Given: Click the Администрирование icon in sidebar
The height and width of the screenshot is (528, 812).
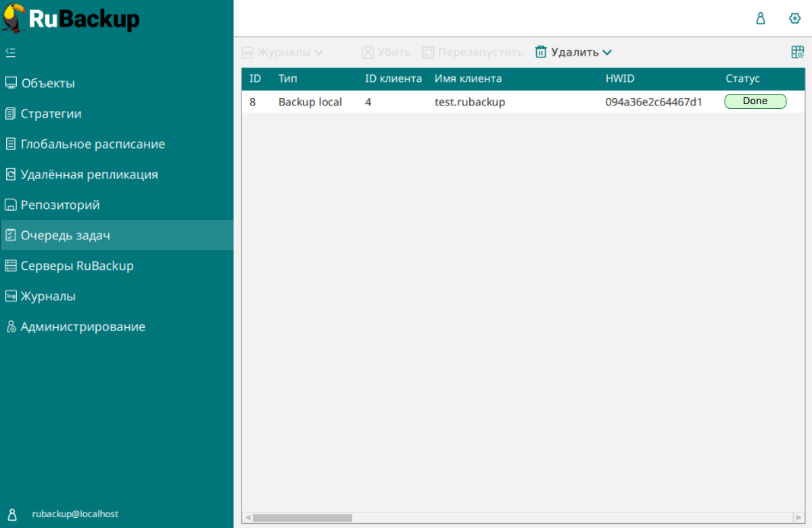Looking at the screenshot, I should 11,327.
